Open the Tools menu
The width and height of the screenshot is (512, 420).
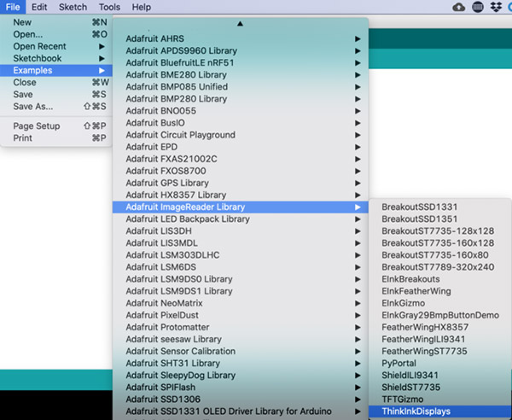[x=109, y=7]
